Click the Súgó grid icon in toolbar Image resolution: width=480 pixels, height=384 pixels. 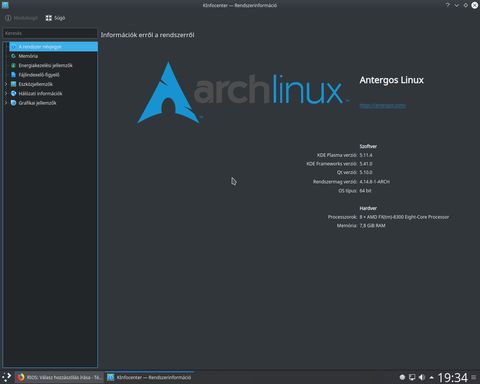coord(49,18)
